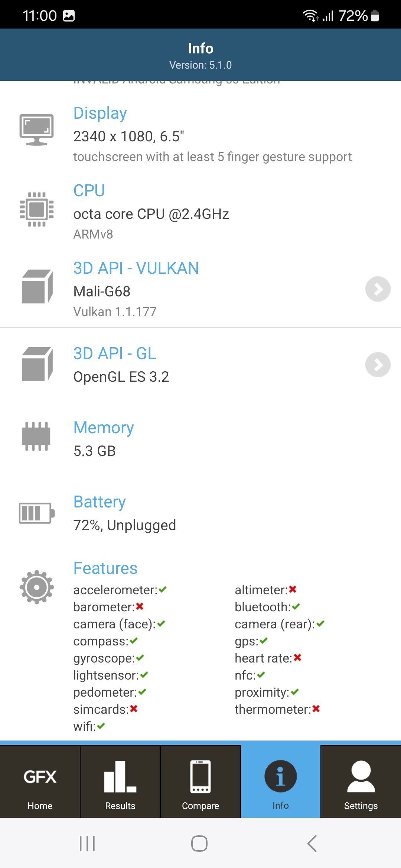
Task: Tap the Features gear icon
Action: pos(36,587)
